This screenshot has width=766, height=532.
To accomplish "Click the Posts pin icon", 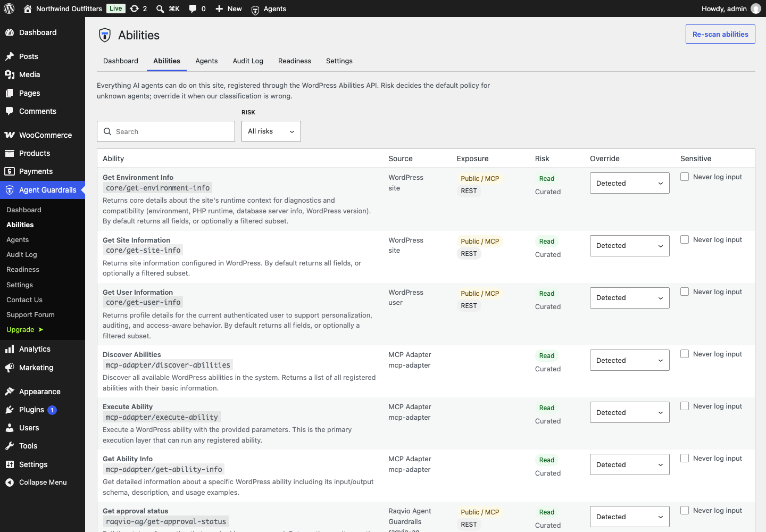I will pyautogui.click(x=10, y=56).
